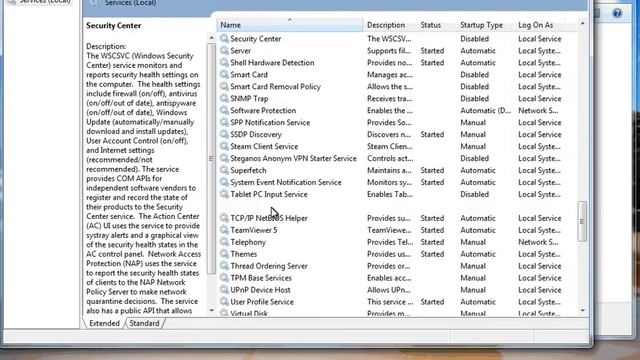Click the service list scrollbar up arrow
The image size is (640, 360).
[x=582, y=24]
